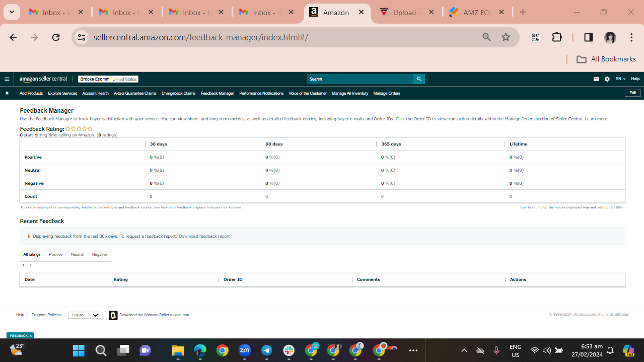This screenshot has height=362, width=644.
Task: Open the Chrome profile avatar
Action: (x=610, y=37)
